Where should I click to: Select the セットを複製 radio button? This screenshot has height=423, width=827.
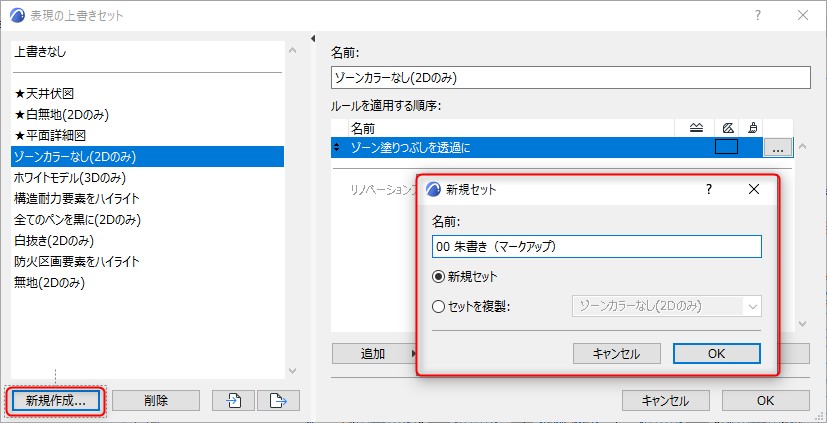pyautogui.click(x=438, y=306)
